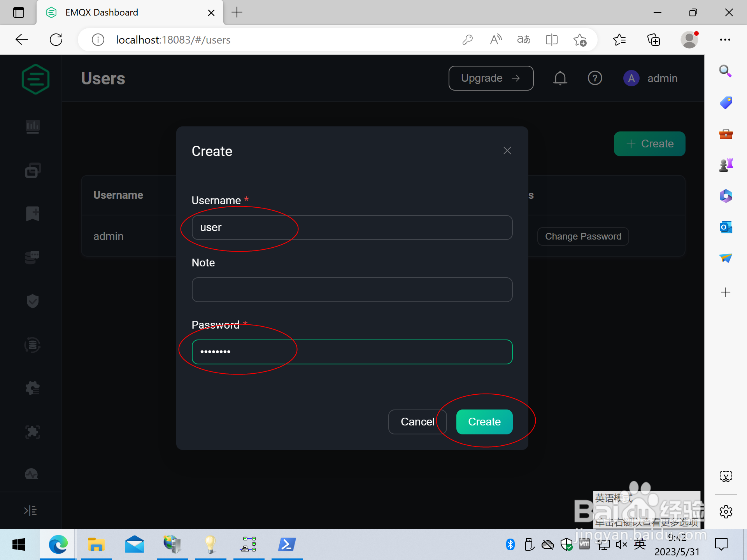This screenshot has height=560, width=747.
Task: Open Edge sidebar screenshot tool icon
Action: [x=726, y=477]
